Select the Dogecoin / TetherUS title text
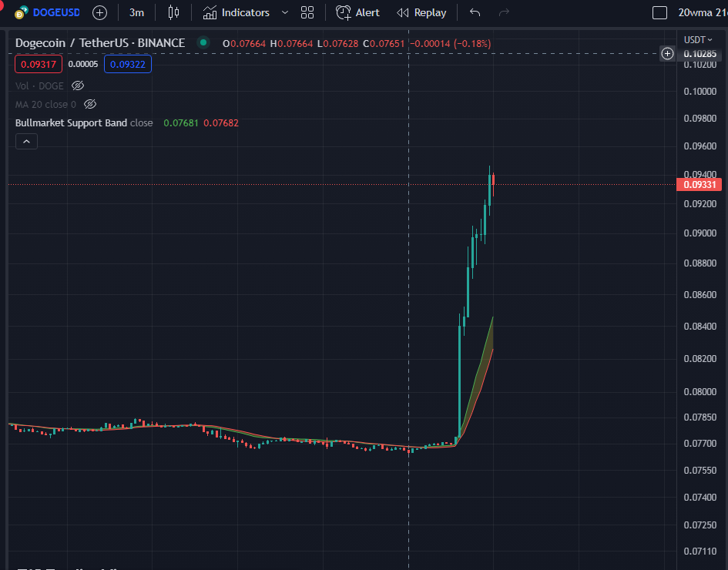Screen dimensions: 728x570 click(x=100, y=42)
